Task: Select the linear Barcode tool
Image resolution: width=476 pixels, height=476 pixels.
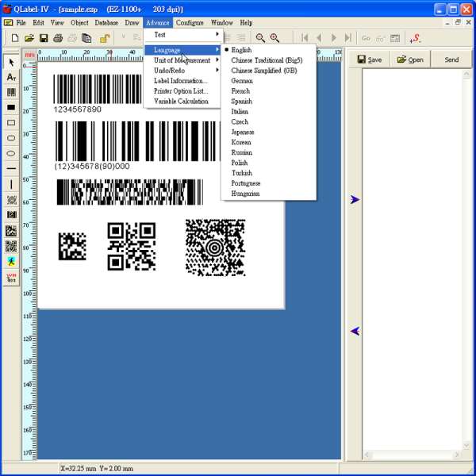Action: click(11, 92)
